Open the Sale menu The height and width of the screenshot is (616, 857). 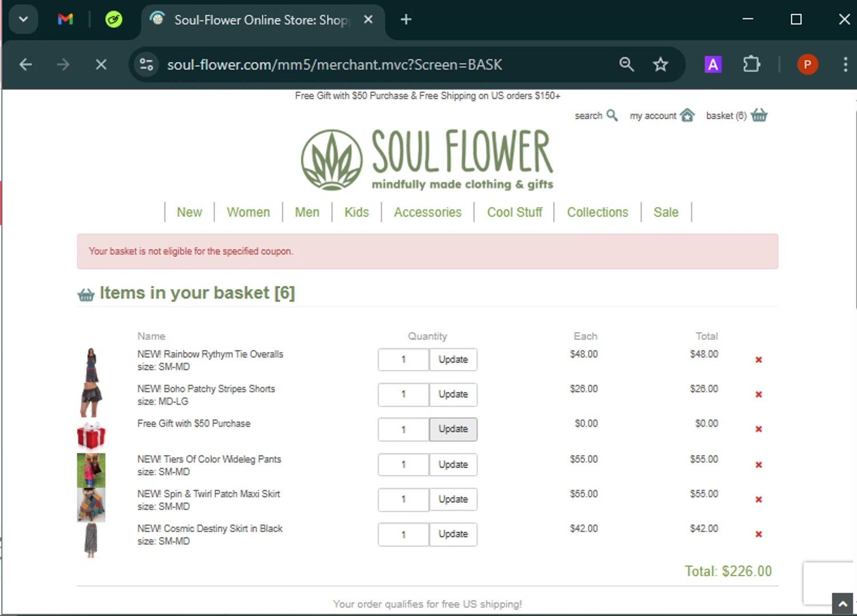click(666, 212)
